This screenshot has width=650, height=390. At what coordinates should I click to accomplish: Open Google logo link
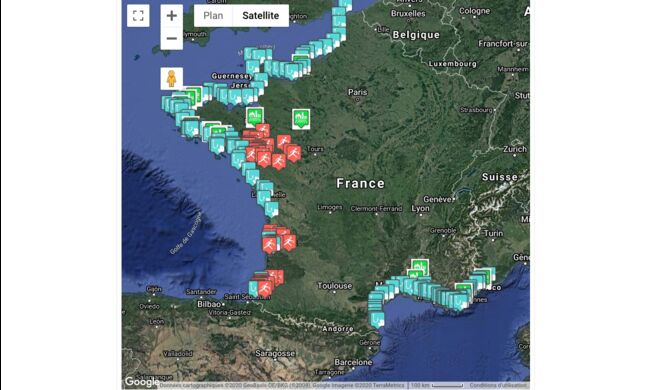pyautogui.click(x=142, y=382)
